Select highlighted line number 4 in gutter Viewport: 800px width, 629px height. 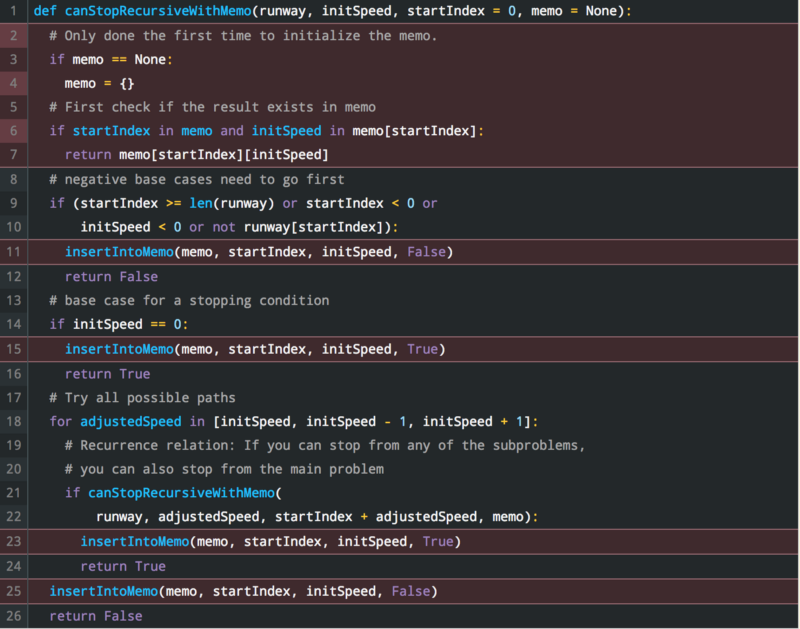pyautogui.click(x=13, y=83)
